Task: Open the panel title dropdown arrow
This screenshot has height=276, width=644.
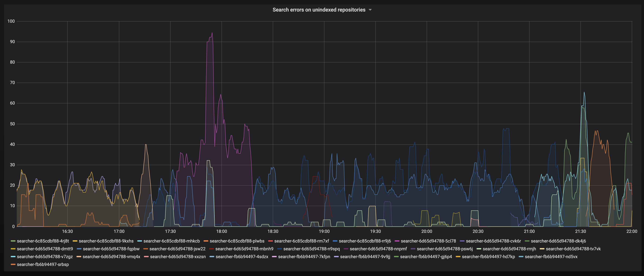Action: coord(370,10)
